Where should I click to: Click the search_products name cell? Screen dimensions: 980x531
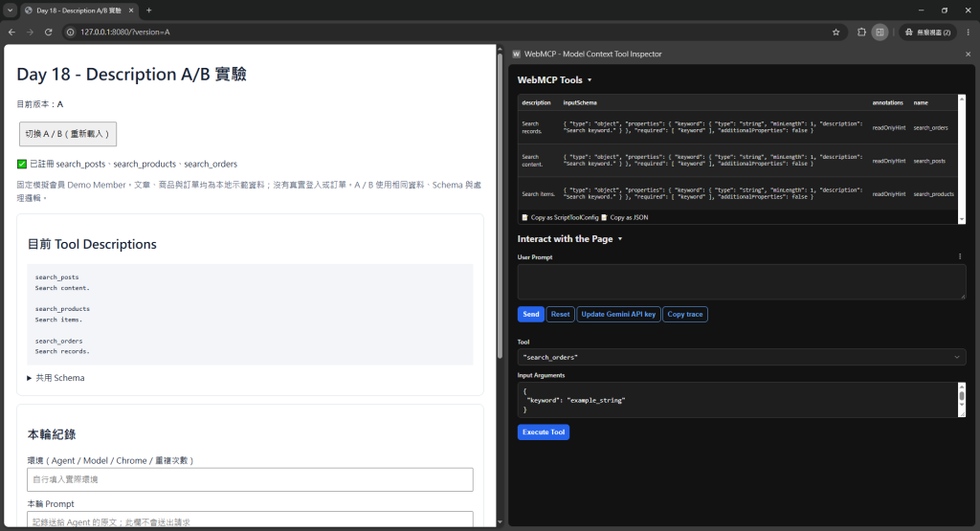(934, 193)
